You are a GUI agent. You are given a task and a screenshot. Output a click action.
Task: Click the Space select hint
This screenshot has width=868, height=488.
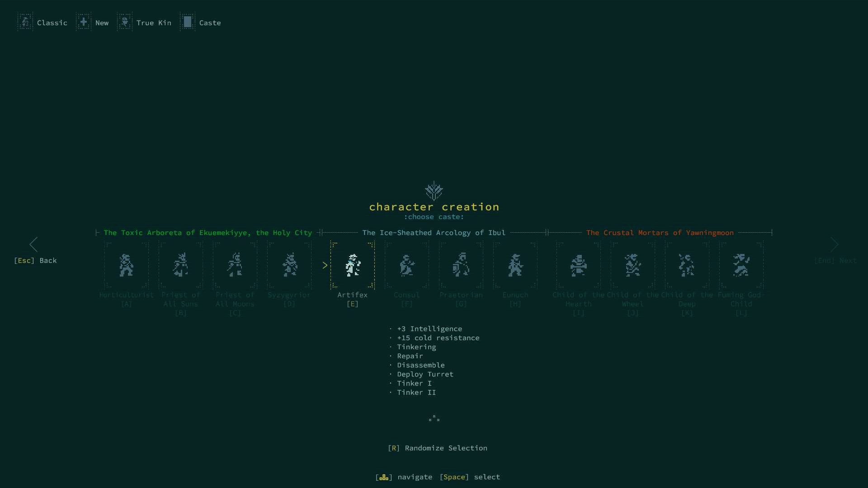pyautogui.click(x=470, y=477)
